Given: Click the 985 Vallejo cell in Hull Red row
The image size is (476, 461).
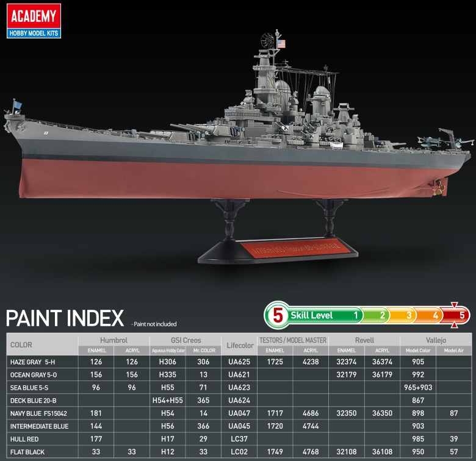Looking at the screenshot, I should (x=418, y=439).
